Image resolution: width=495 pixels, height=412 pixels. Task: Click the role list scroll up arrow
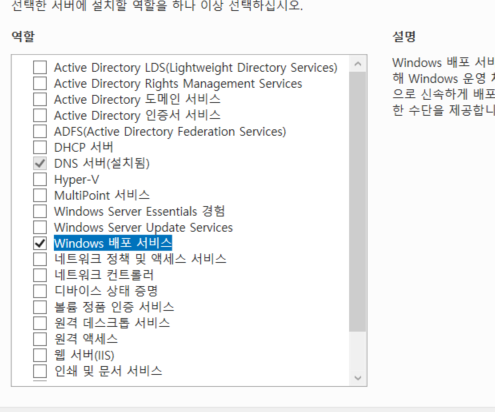(358, 64)
